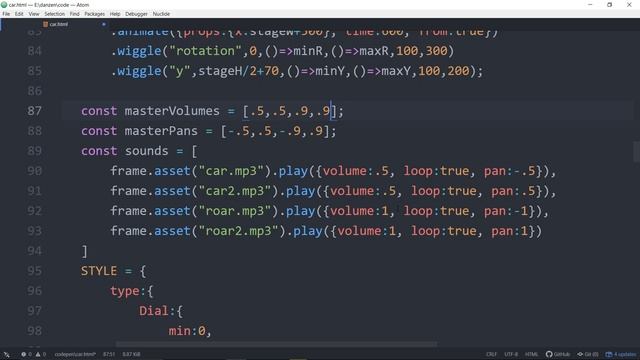
Task: Click the vertical scrollbar thumb at right edge
Action: coord(636,151)
